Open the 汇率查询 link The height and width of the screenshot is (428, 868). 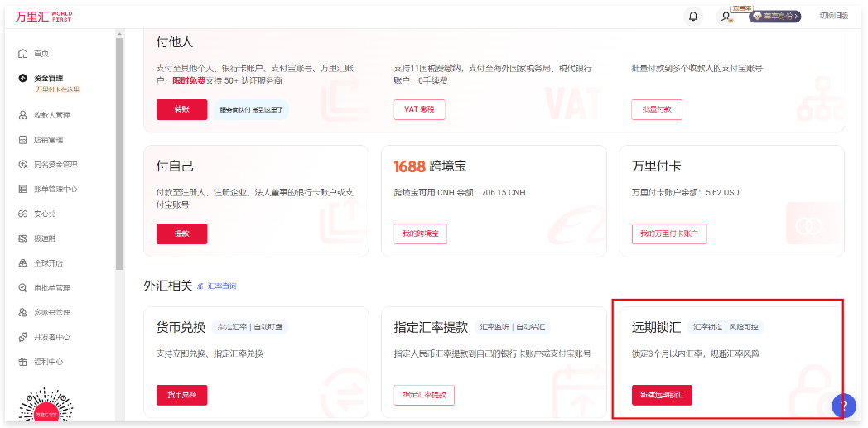pos(222,286)
